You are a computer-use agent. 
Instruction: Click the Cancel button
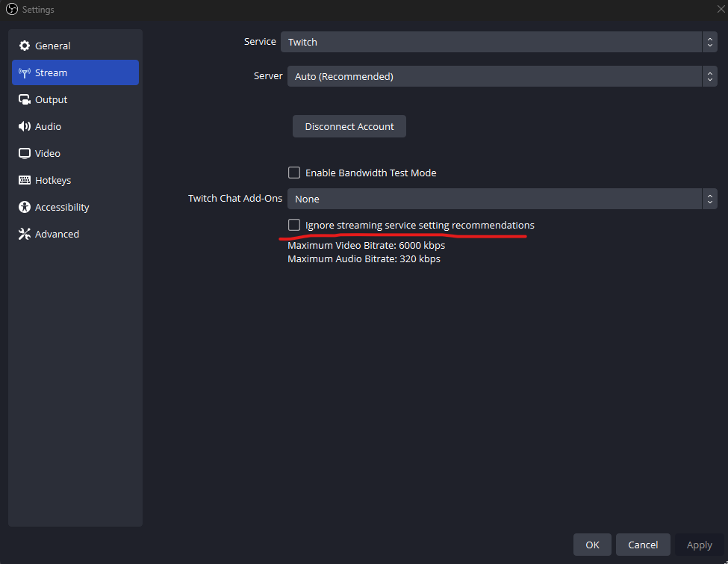[x=643, y=545]
